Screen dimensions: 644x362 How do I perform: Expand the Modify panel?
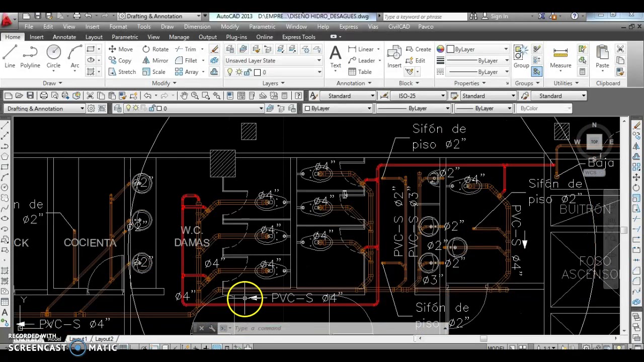[164, 83]
